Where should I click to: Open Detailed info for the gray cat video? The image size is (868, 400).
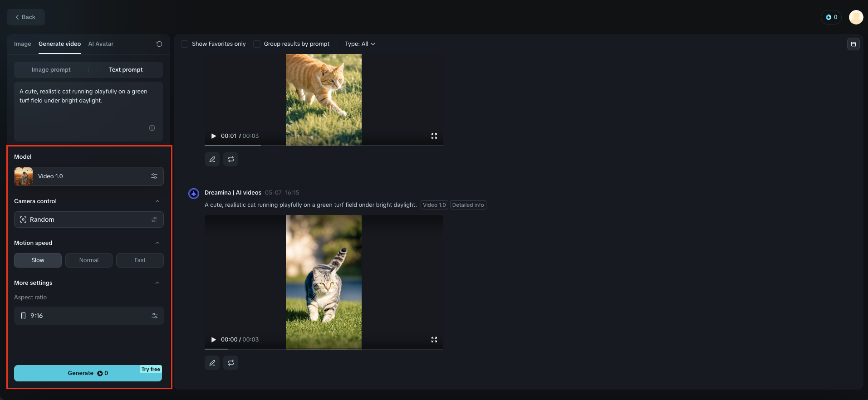(468, 205)
